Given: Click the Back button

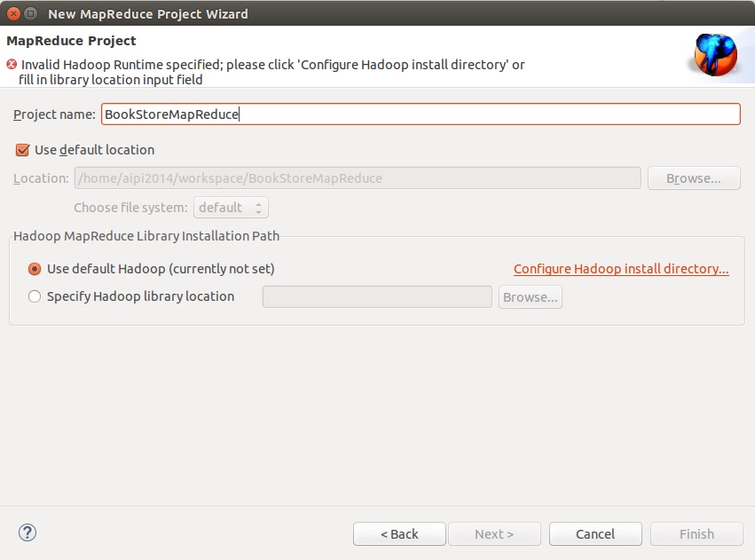Looking at the screenshot, I should click(399, 534).
